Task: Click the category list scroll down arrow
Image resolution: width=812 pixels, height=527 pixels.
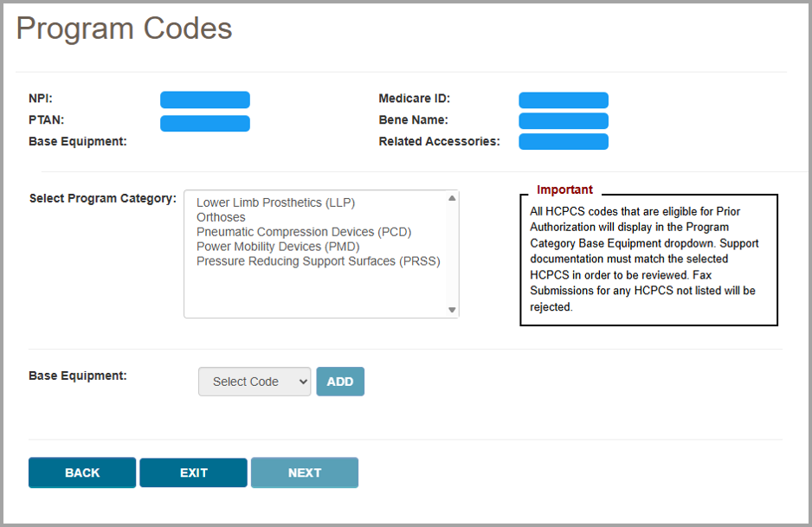Action: click(452, 310)
